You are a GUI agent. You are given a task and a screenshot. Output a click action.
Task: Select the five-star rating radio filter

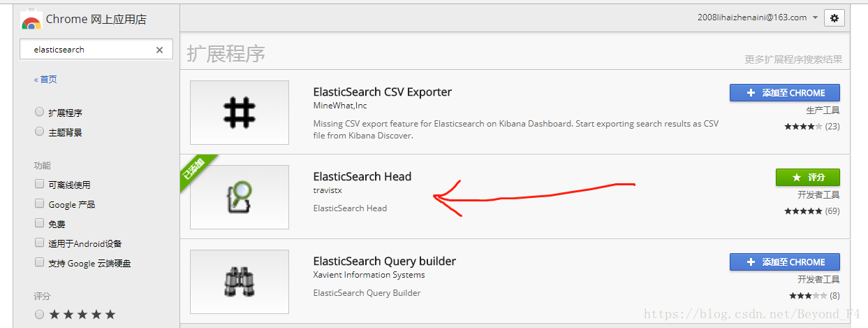pos(40,315)
